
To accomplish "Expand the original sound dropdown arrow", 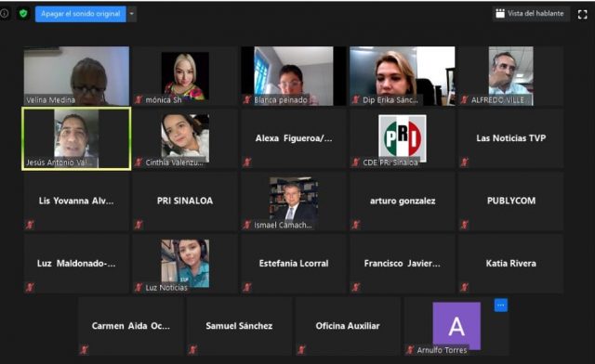I will [x=132, y=14].
